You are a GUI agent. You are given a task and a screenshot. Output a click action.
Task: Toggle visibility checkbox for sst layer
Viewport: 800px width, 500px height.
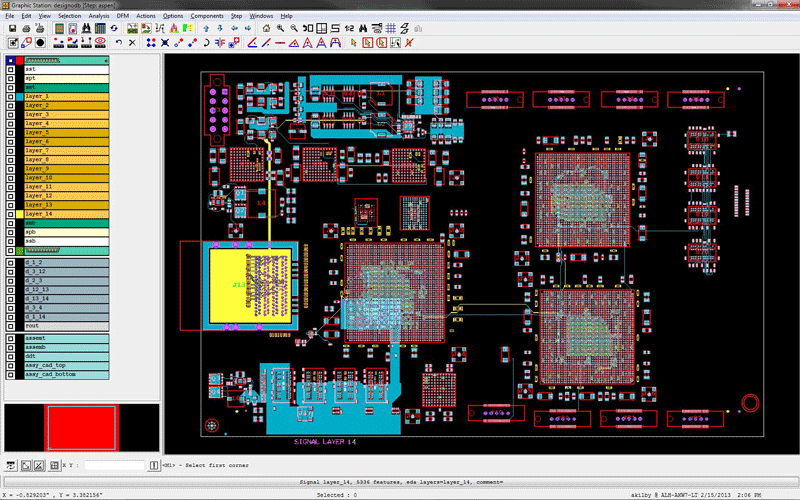pyautogui.click(x=10, y=69)
